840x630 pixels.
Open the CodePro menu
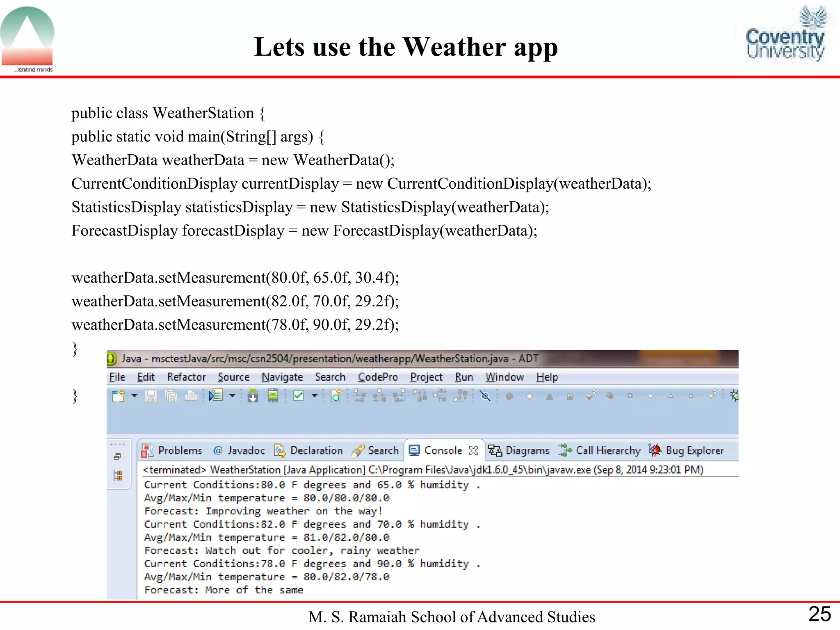point(378,377)
